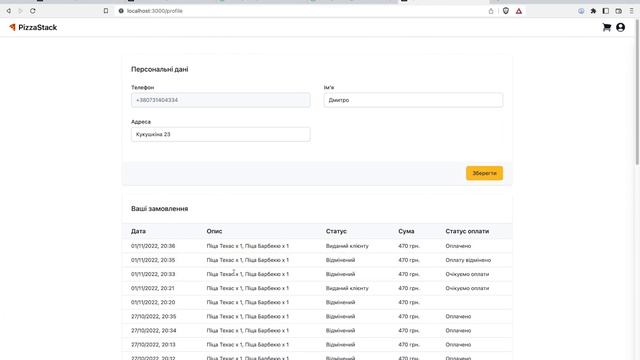This screenshot has width=640, height=360.
Task: Click the PizzaStack logo
Action: 33,27
